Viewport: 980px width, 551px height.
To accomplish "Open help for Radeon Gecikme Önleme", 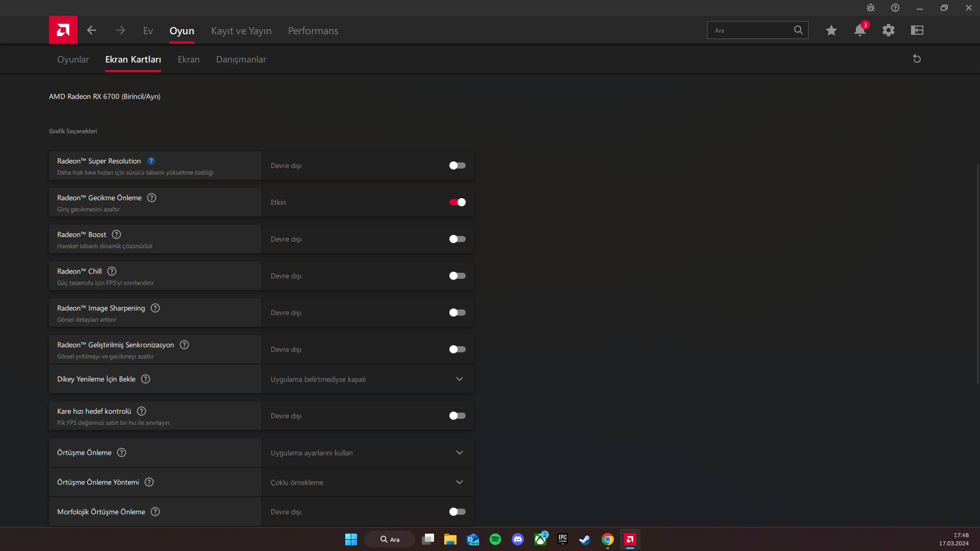I will 152,198.
